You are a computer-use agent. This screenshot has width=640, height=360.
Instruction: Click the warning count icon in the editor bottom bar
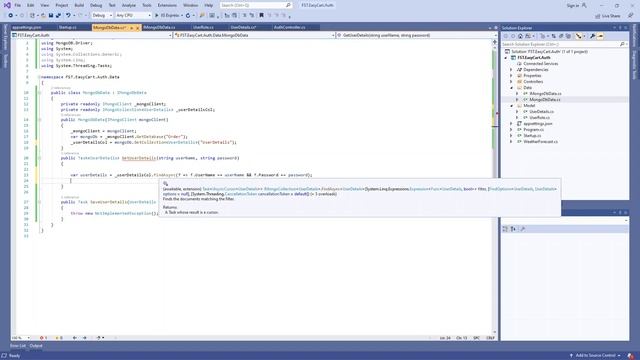click(57, 338)
